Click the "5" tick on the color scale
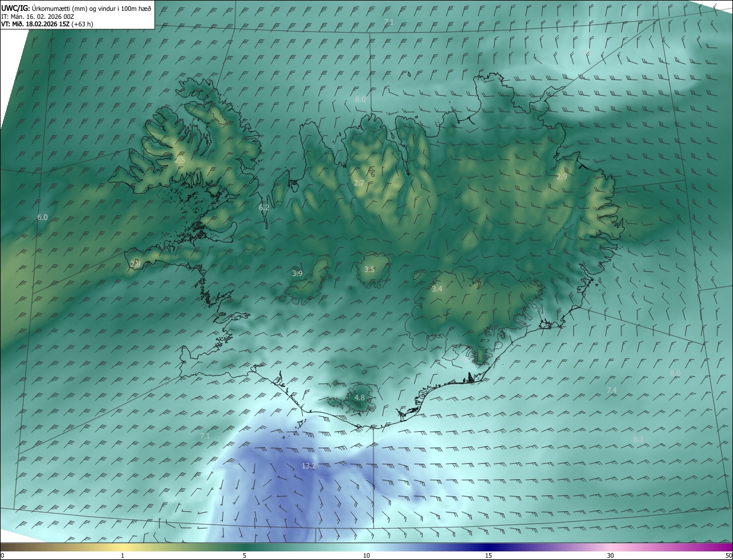 click(x=245, y=555)
